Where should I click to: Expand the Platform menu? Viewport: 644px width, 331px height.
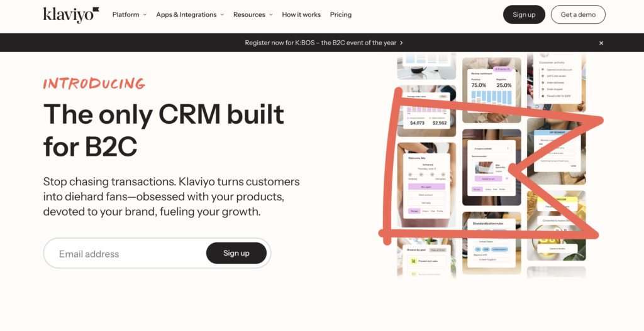coord(130,15)
